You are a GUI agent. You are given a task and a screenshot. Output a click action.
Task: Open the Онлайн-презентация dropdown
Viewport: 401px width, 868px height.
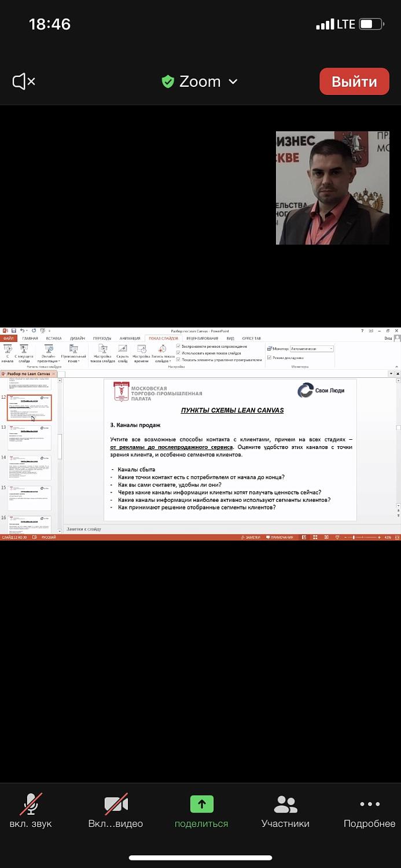point(48,354)
